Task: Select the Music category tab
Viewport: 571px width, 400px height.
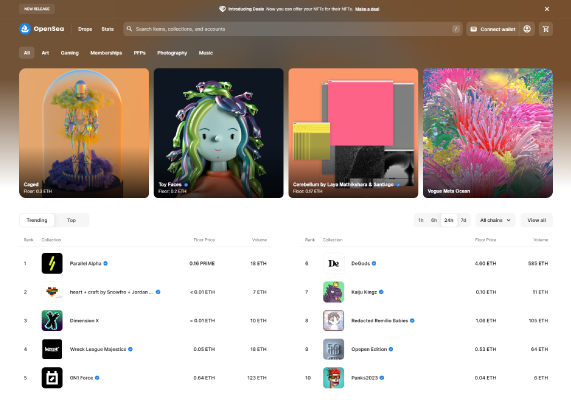Action: click(206, 53)
